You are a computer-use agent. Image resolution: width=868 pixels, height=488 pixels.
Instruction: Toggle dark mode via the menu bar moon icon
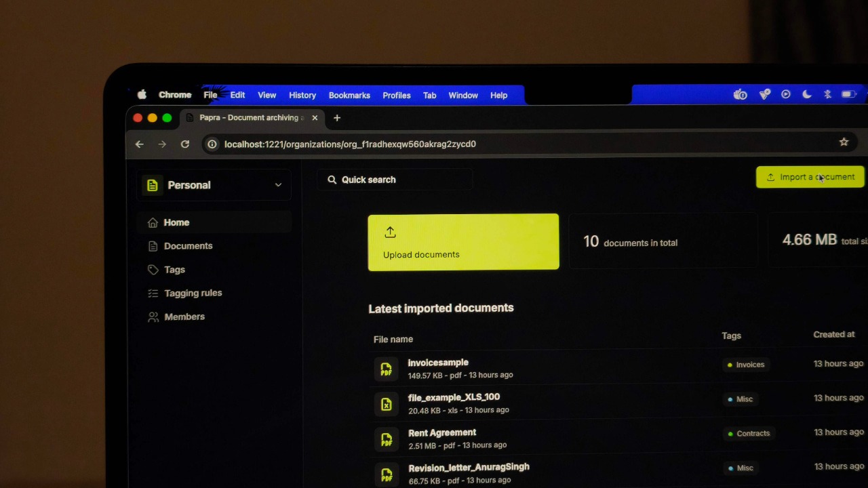(806, 94)
